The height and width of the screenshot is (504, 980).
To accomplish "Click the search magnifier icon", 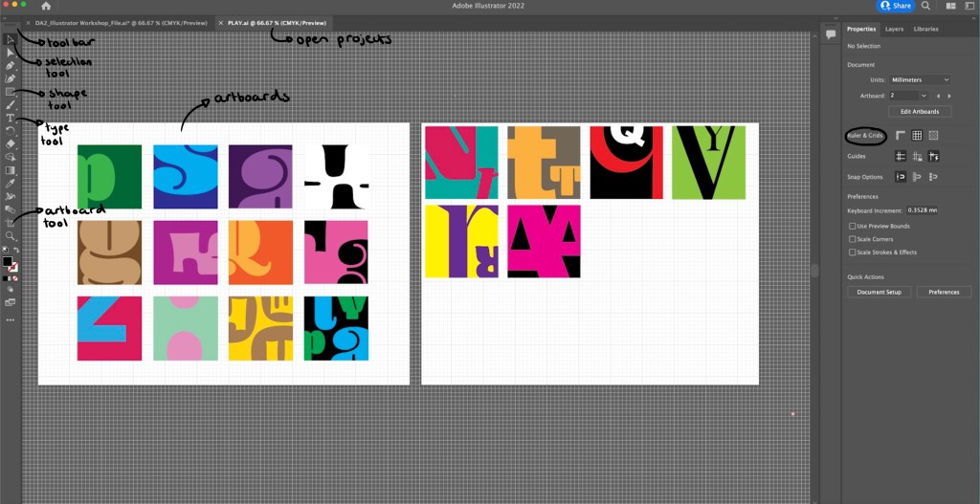I will pyautogui.click(x=925, y=6).
